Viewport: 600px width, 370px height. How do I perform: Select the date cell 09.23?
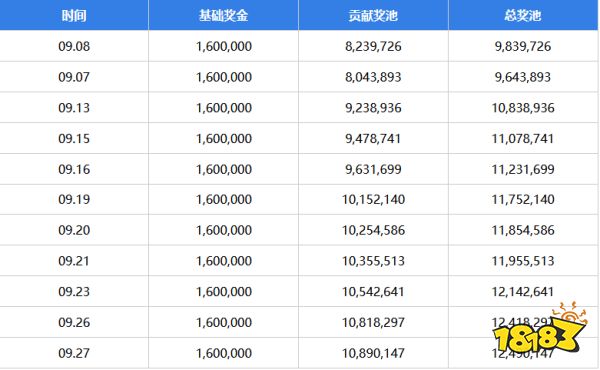pyautogui.click(x=74, y=292)
